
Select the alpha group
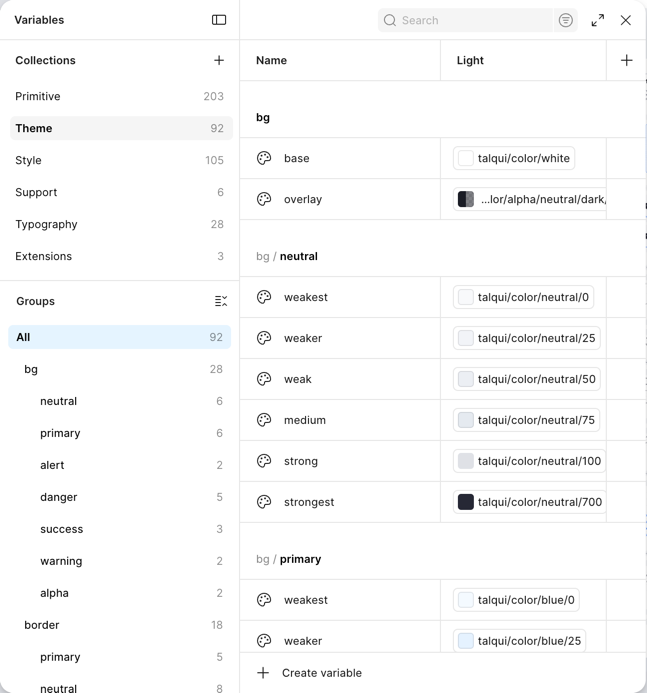(119, 593)
